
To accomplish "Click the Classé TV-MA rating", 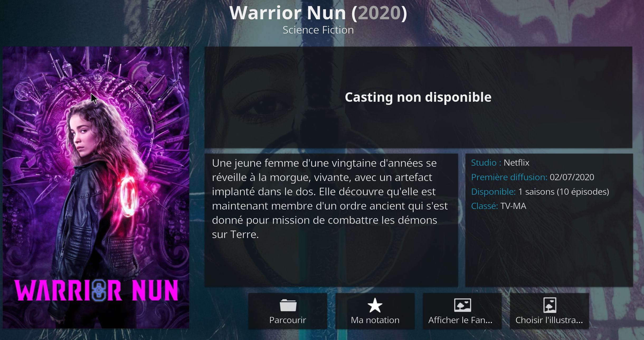I will [499, 206].
